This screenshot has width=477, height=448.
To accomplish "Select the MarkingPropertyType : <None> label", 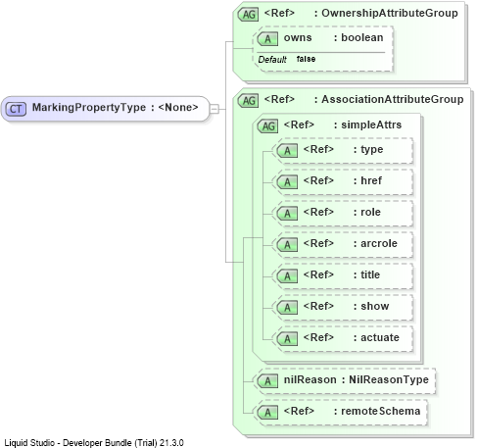I will coord(115,107).
